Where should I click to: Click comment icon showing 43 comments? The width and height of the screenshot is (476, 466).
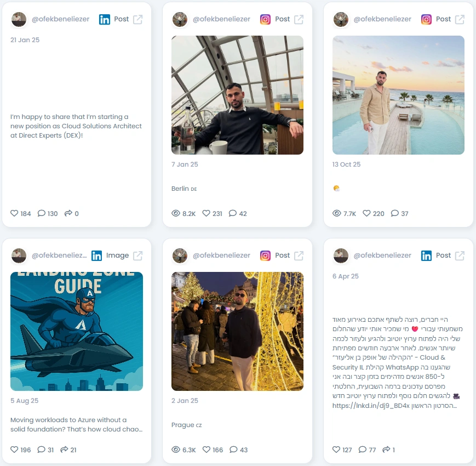pos(233,450)
